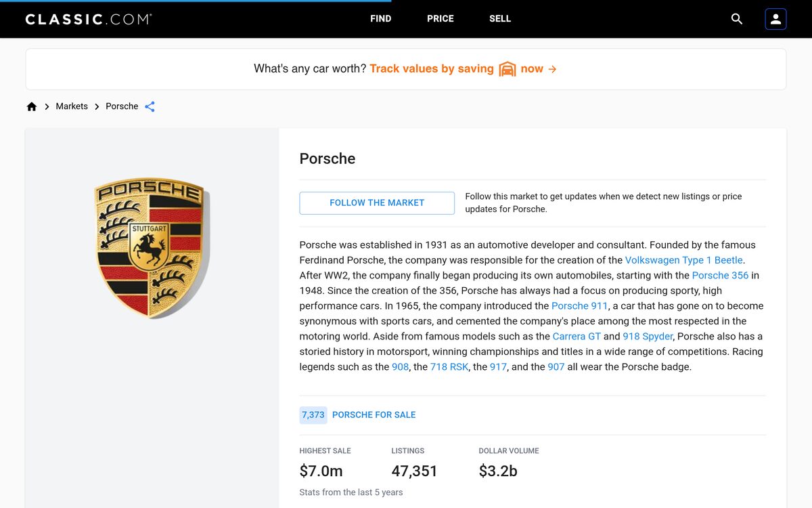This screenshot has height=508, width=812.
Task: Go to Markets breadcrumb
Action: pyautogui.click(x=72, y=106)
